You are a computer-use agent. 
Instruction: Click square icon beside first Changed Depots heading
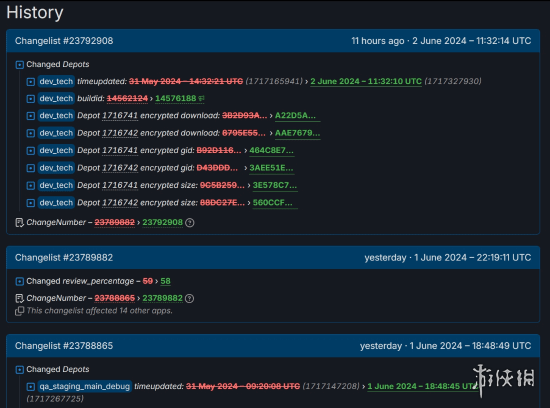[x=20, y=65]
